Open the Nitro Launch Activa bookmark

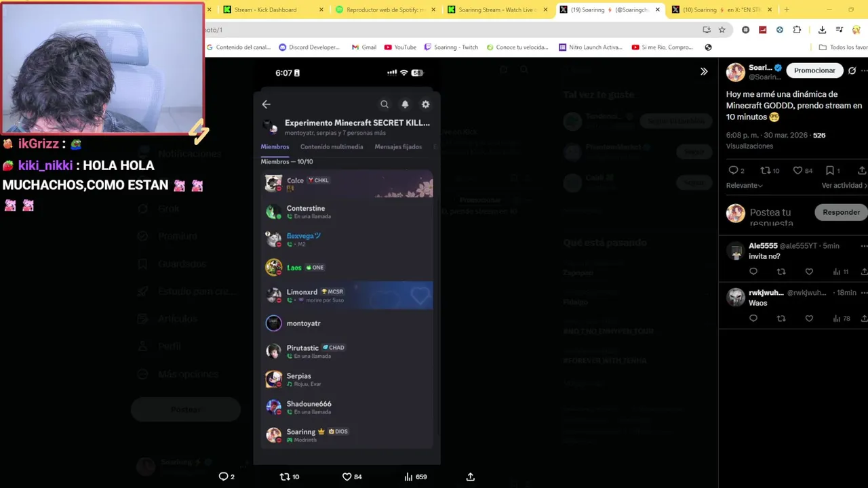591,47
